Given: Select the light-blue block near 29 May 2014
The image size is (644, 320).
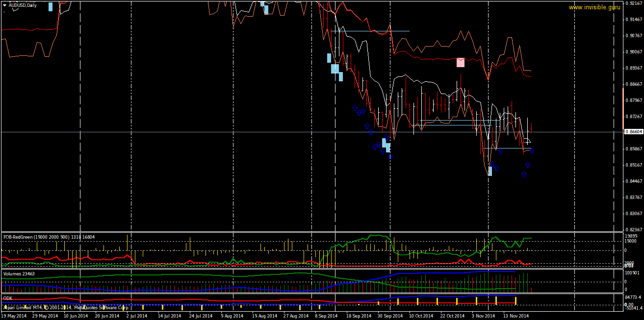Looking at the screenshot, I should tap(51, 6).
